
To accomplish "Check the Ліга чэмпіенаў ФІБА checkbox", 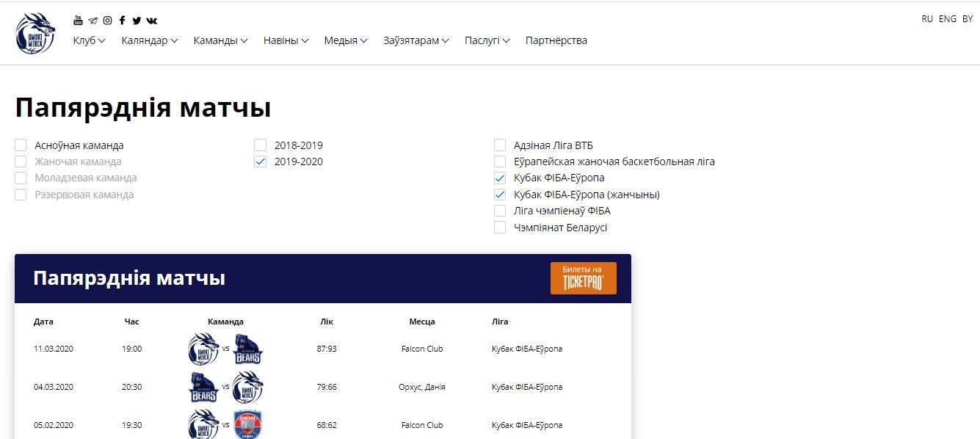I will [x=500, y=211].
